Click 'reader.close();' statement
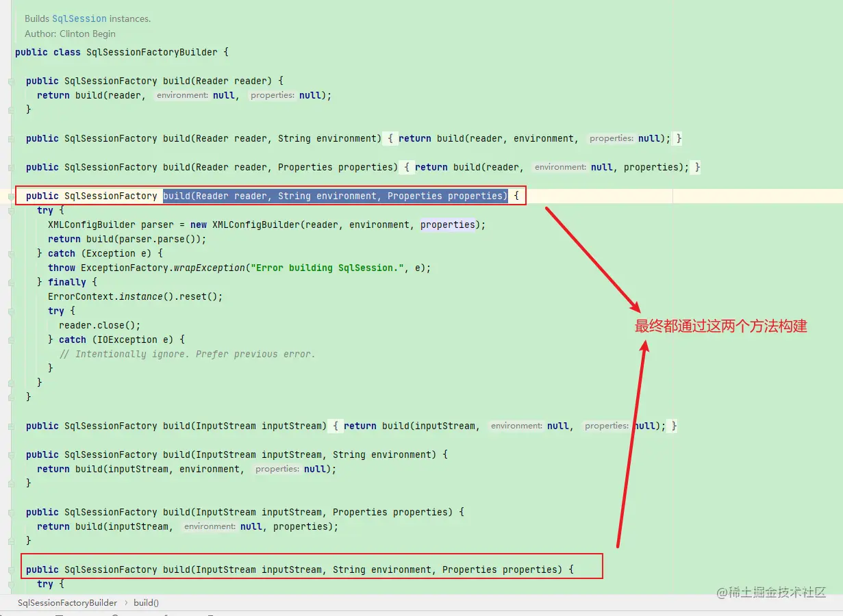Image resolution: width=843 pixels, height=616 pixels. [99, 325]
